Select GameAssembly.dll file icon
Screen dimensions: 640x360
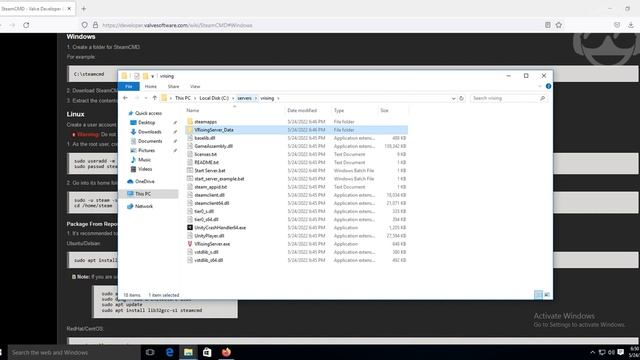pyautogui.click(x=190, y=146)
